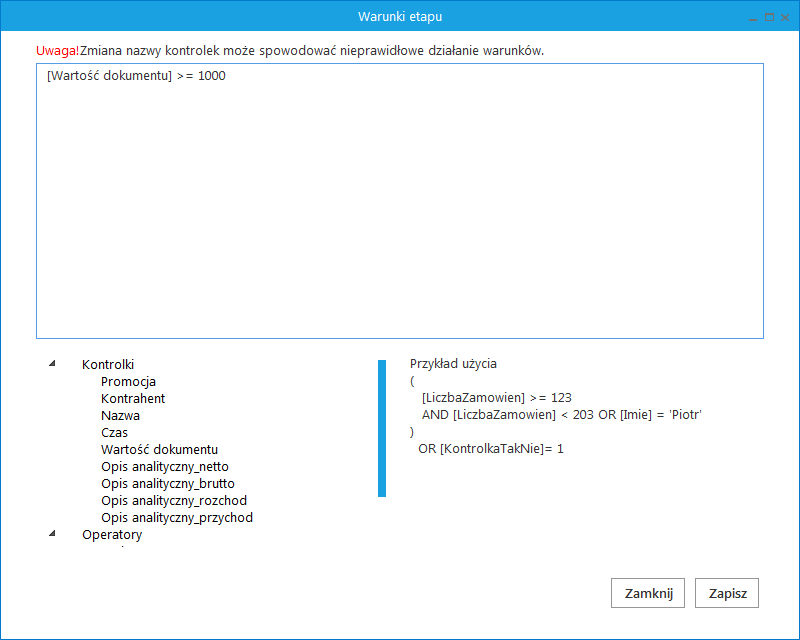Select Opis analityczny_netto tree item

coord(165,466)
